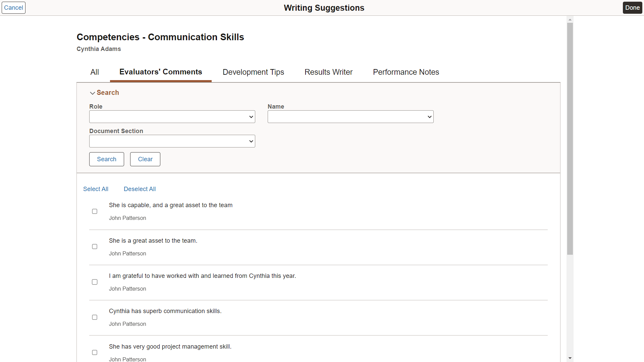Check the comment about being a great asset
Screen dimensions: 644x362
click(94, 246)
